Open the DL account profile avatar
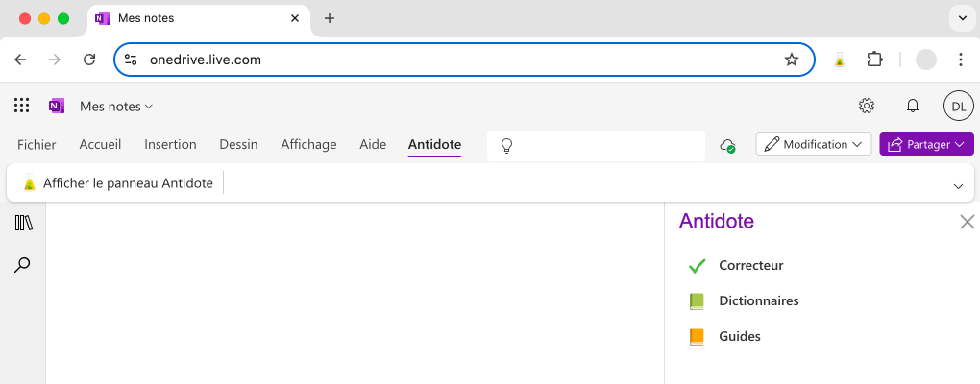 click(958, 106)
